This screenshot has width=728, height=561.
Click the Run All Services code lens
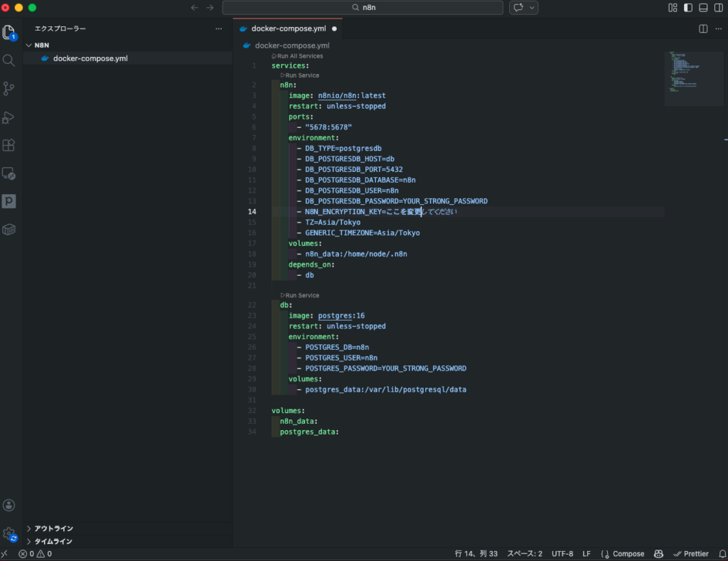299,55
